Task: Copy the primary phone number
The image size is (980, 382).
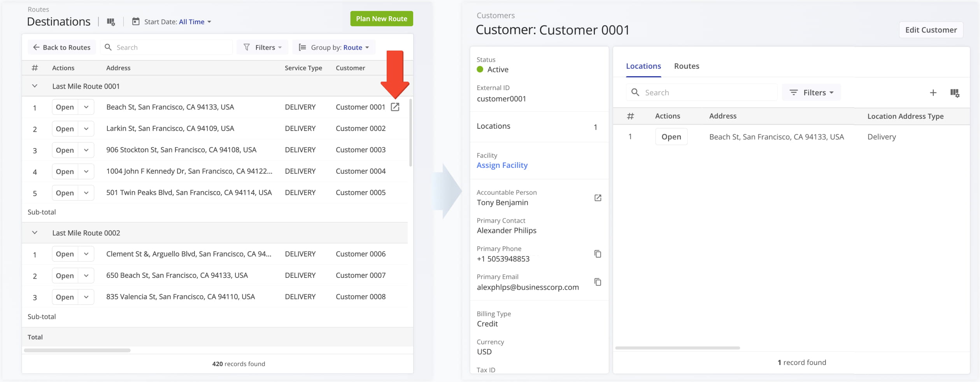Action: [598, 254]
